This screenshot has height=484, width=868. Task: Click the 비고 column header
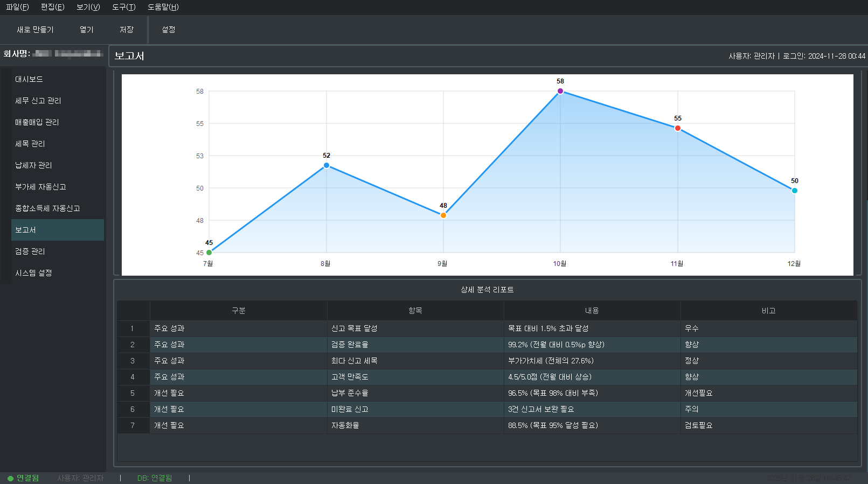click(x=768, y=311)
